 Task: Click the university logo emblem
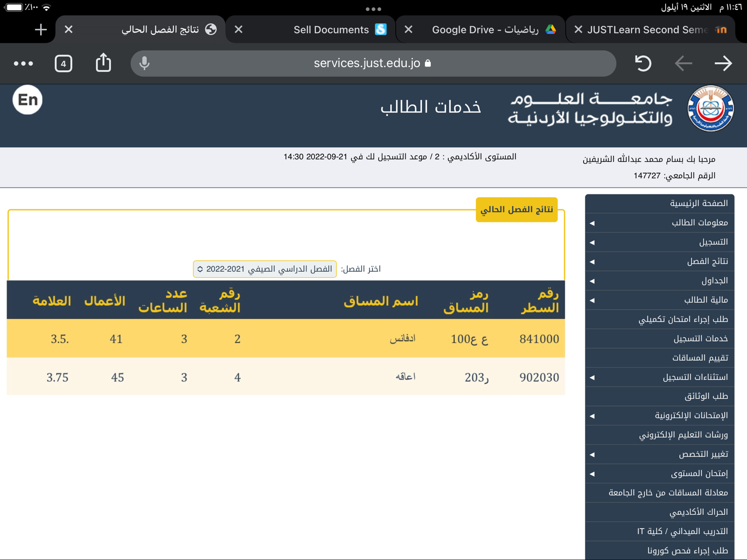(710, 109)
